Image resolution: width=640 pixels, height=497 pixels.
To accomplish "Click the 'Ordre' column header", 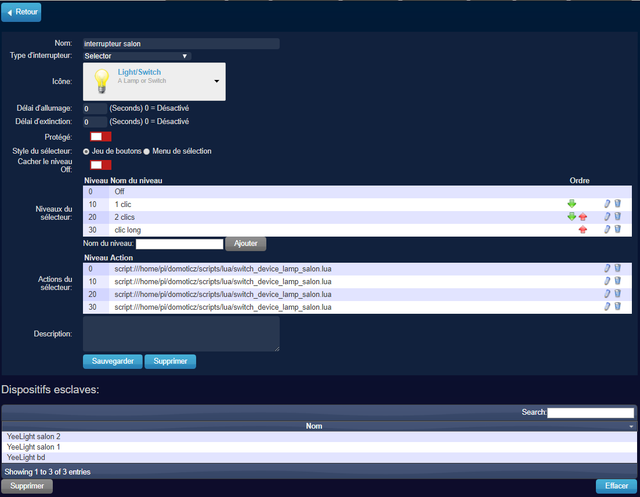I will click(x=579, y=180).
